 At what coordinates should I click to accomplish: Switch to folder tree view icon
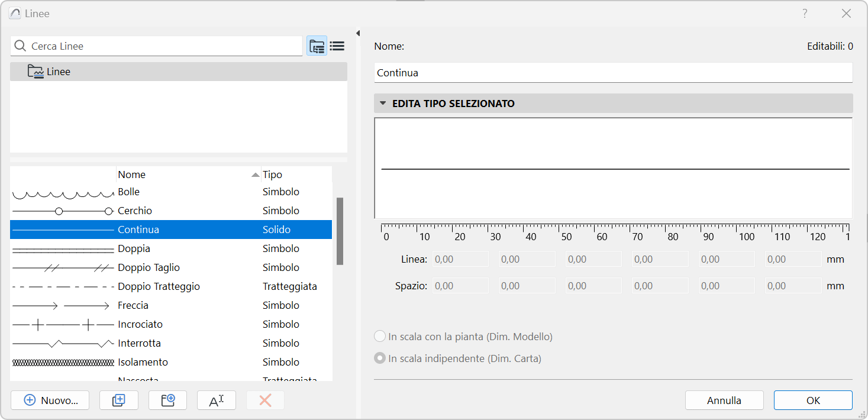(317, 46)
